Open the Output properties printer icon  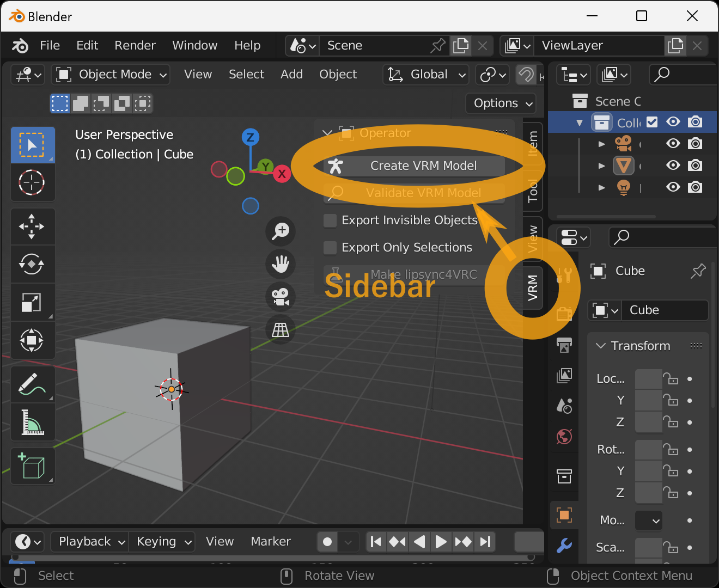click(564, 345)
